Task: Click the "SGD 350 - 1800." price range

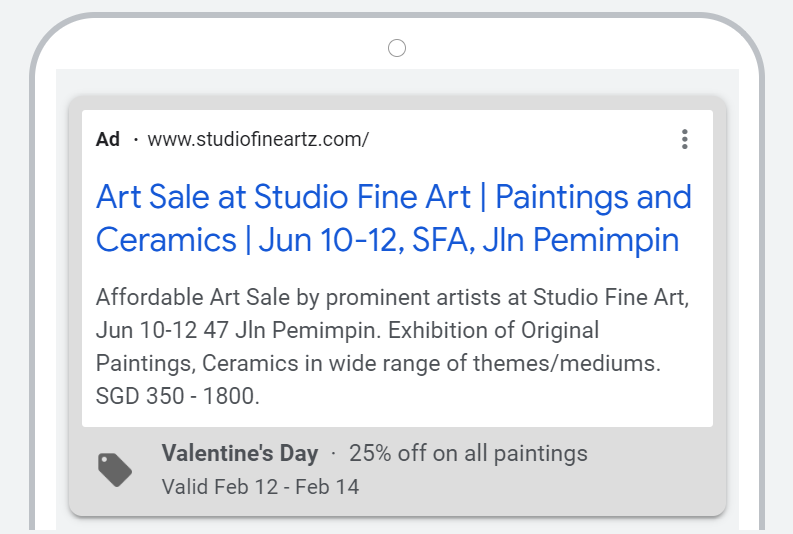Action: (x=178, y=396)
